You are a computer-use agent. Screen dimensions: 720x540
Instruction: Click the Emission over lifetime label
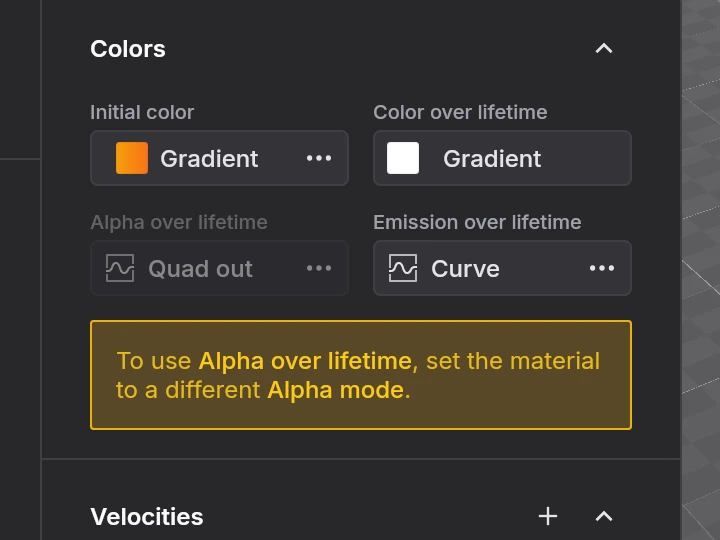pyautogui.click(x=477, y=222)
